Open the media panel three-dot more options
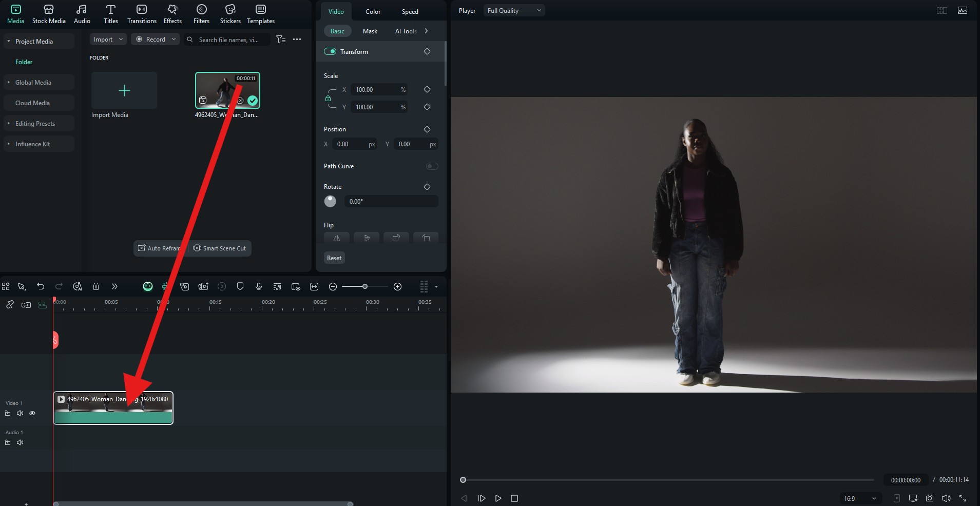980x506 pixels. (297, 40)
